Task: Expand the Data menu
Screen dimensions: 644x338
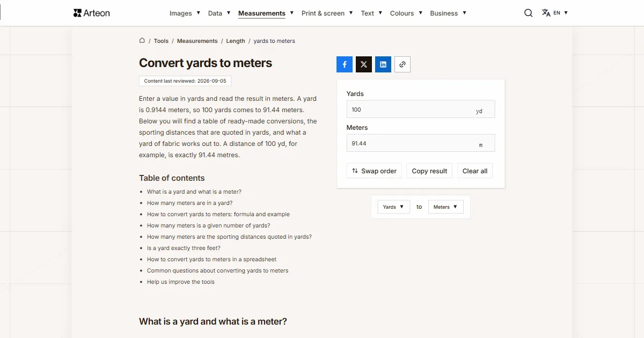Action: click(219, 13)
